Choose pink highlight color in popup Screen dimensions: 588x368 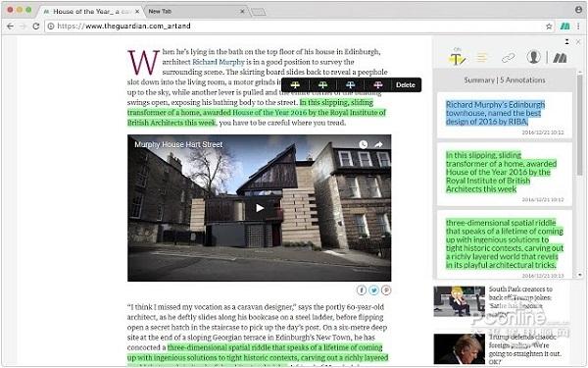377,85
